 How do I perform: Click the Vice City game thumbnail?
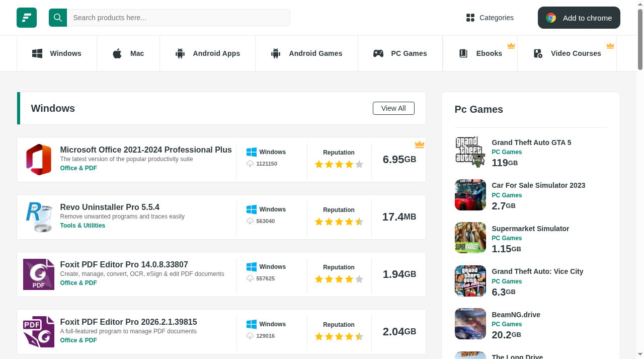pyautogui.click(x=470, y=281)
